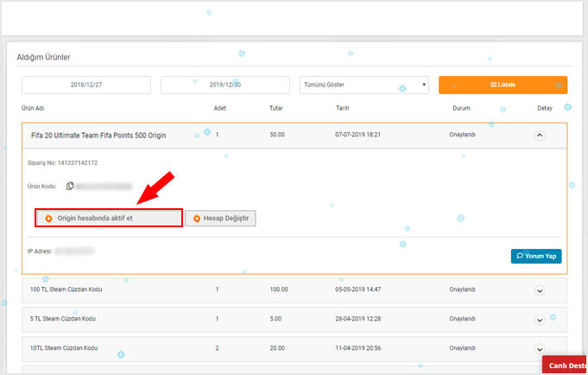Click the Origin icon on Hesap Değiştir
The width and height of the screenshot is (588, 375).
point(195,218)
